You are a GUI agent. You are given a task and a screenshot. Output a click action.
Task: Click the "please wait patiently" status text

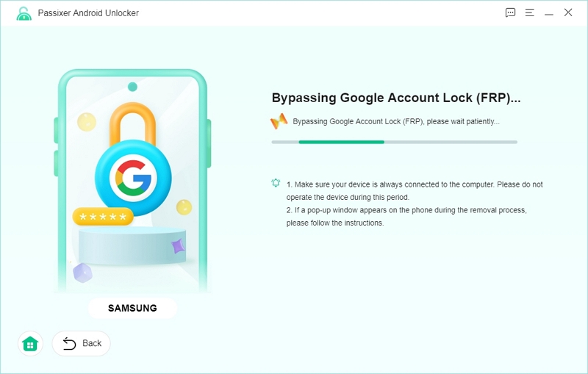click(396, 121)
